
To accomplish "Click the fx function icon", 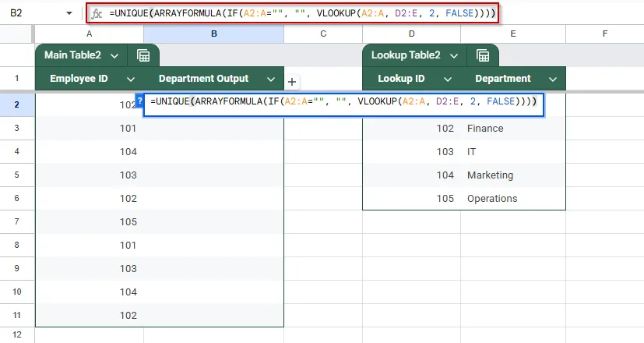I will tap(97, 13).
